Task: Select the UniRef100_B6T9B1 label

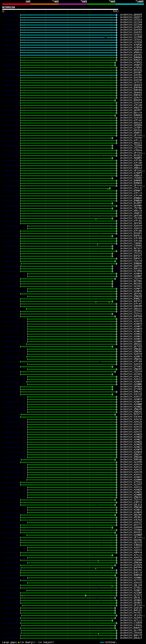Action: point(131,281)
